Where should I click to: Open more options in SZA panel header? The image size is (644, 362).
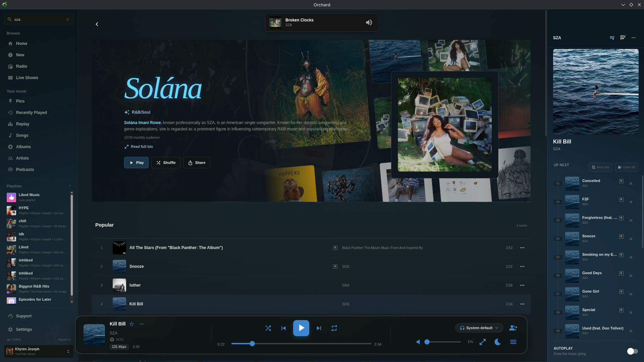click(x=634, y=38)
